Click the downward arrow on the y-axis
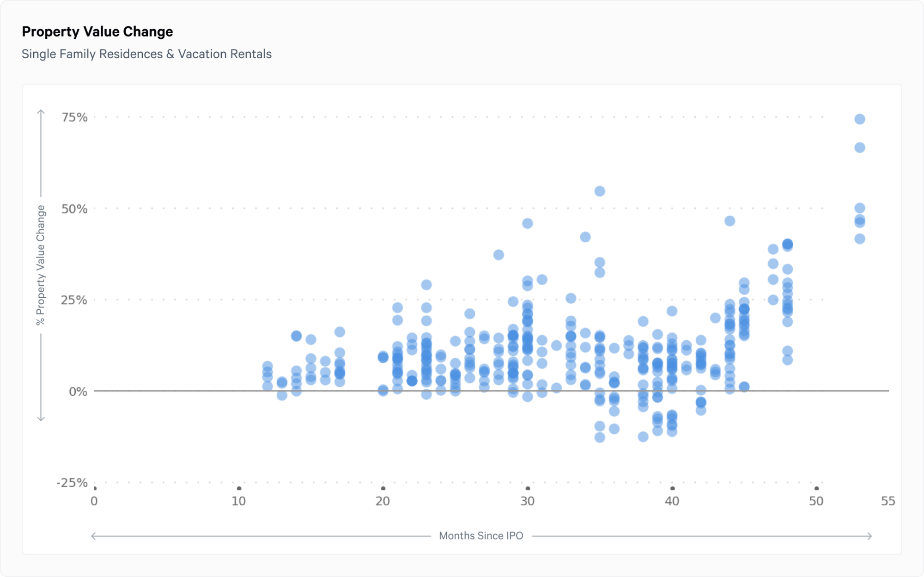 41,418
